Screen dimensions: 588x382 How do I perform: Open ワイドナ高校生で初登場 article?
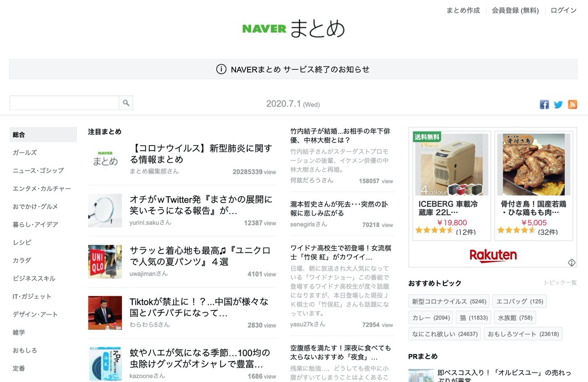341,252
